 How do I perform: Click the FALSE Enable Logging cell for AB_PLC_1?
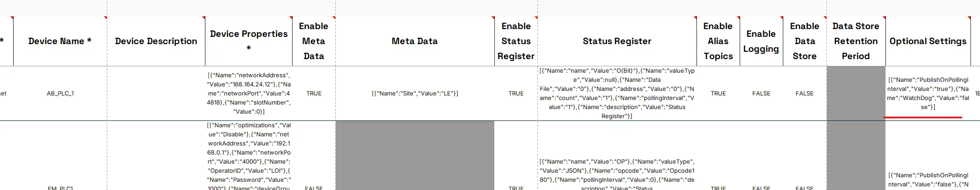tap(761, 93)
